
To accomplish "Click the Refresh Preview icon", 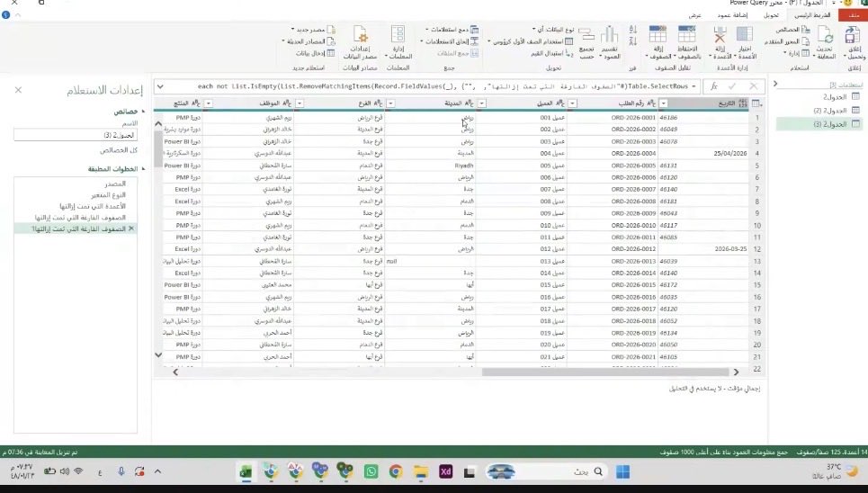I will click(826, 35).
